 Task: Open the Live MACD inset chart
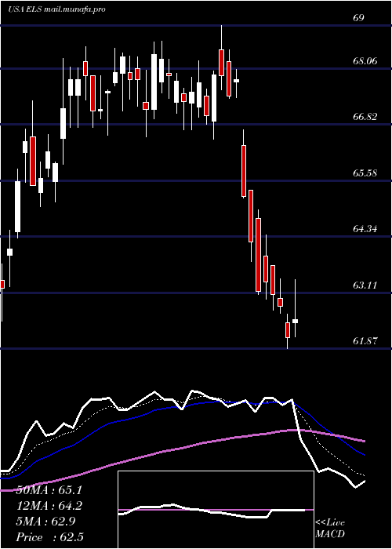click(x=216, y=510)
